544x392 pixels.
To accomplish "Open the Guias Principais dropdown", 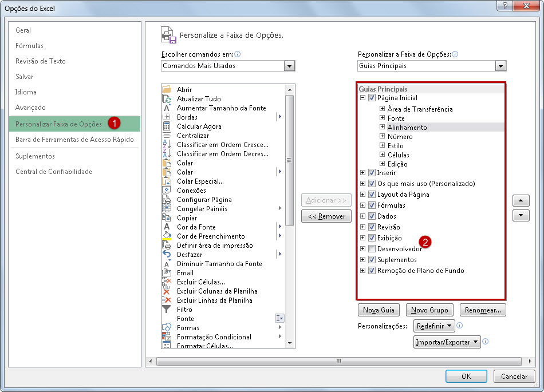I will 500,66.
